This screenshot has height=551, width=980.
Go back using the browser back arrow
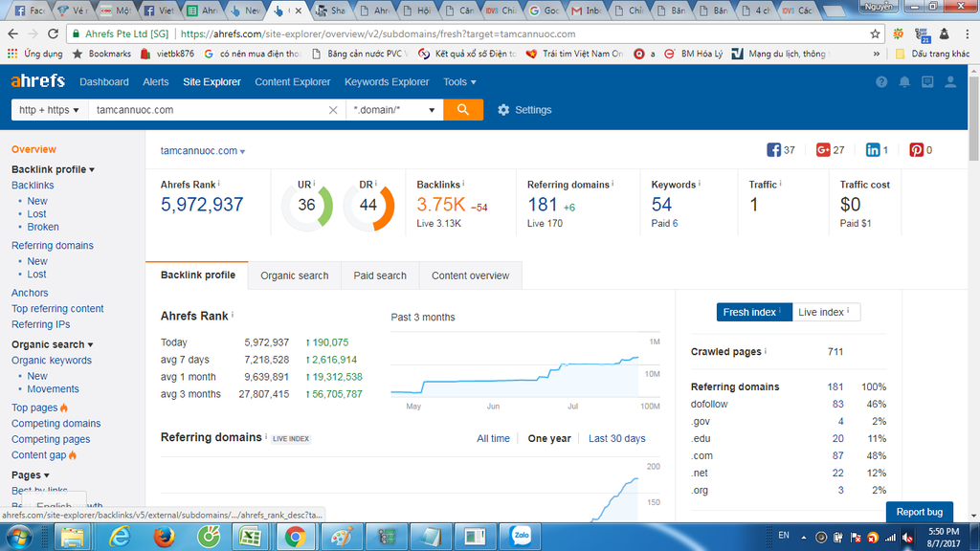coord(13,33)
